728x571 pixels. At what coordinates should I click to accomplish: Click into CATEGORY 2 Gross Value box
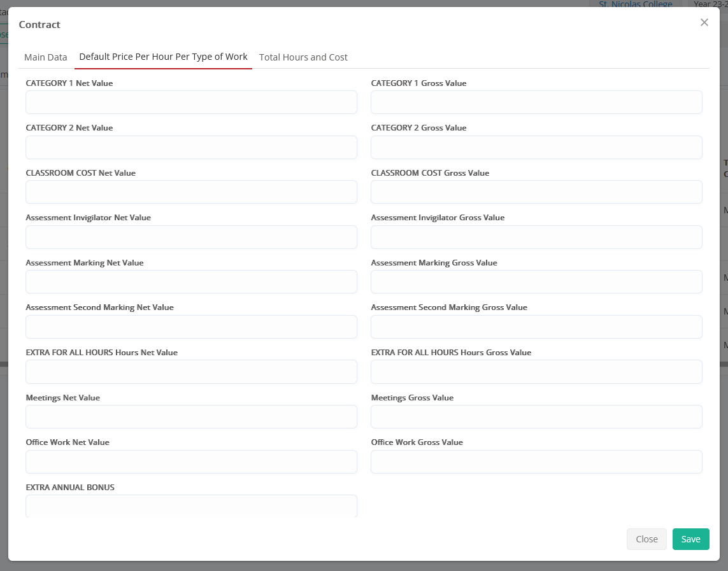(536, 147)
